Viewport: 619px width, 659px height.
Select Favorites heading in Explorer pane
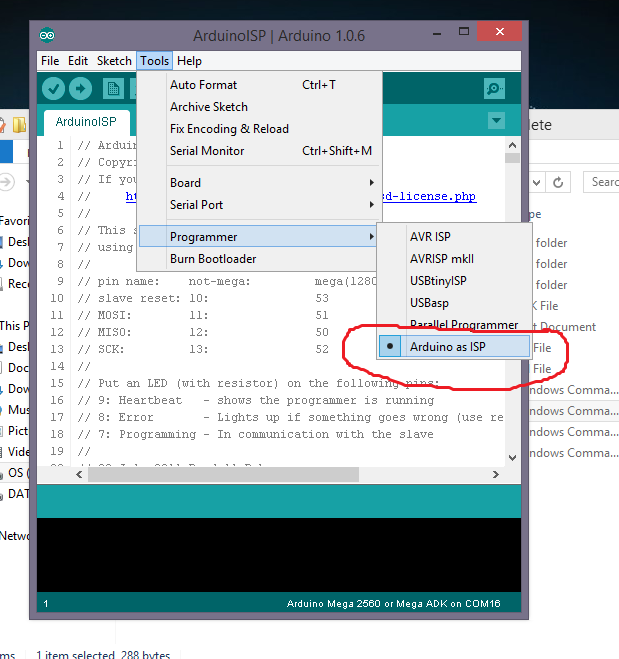(14, 221)
